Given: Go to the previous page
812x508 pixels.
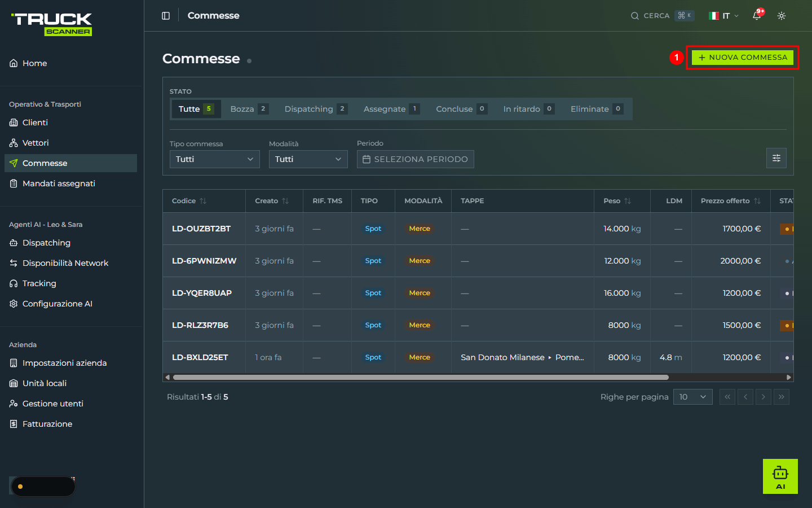Looking at the screenshot, I should click(745, 397).
